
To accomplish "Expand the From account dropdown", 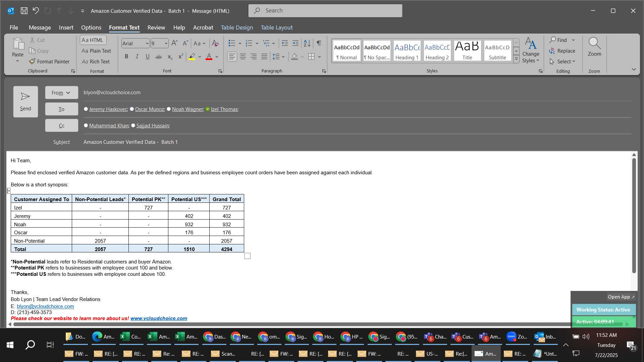I will click(61, 93).
